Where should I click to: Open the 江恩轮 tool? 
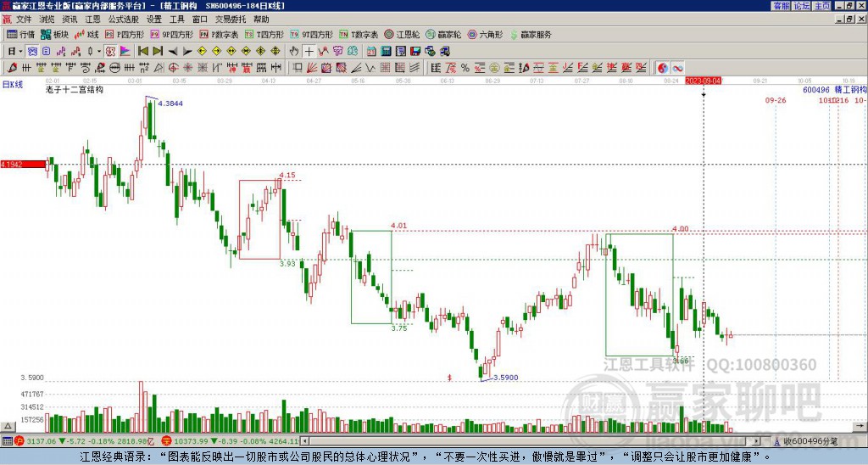(403, 34)
